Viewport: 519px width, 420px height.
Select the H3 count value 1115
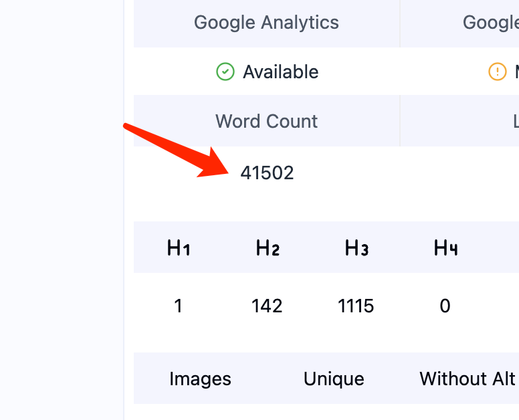point(356,306)
